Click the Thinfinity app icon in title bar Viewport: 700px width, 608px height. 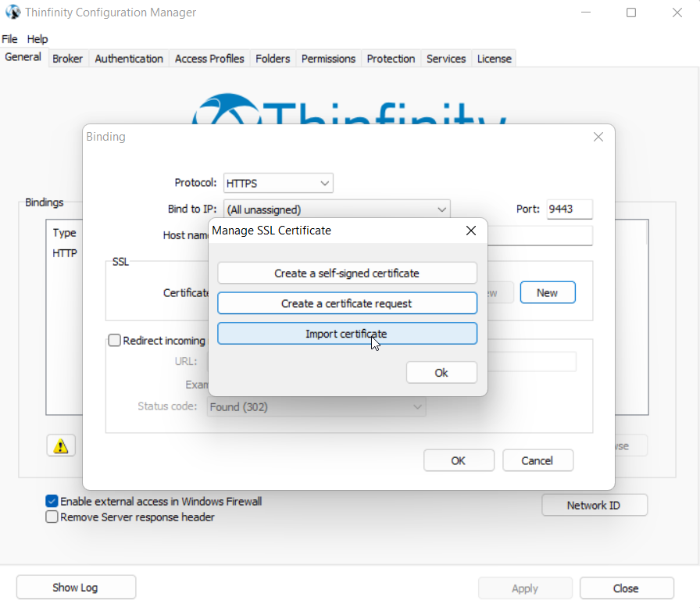click(13, 12)
